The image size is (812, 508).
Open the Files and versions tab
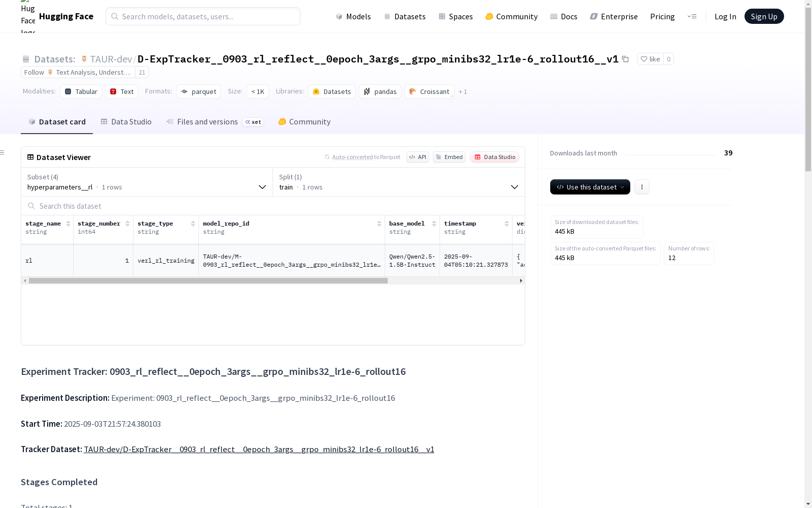215,122
